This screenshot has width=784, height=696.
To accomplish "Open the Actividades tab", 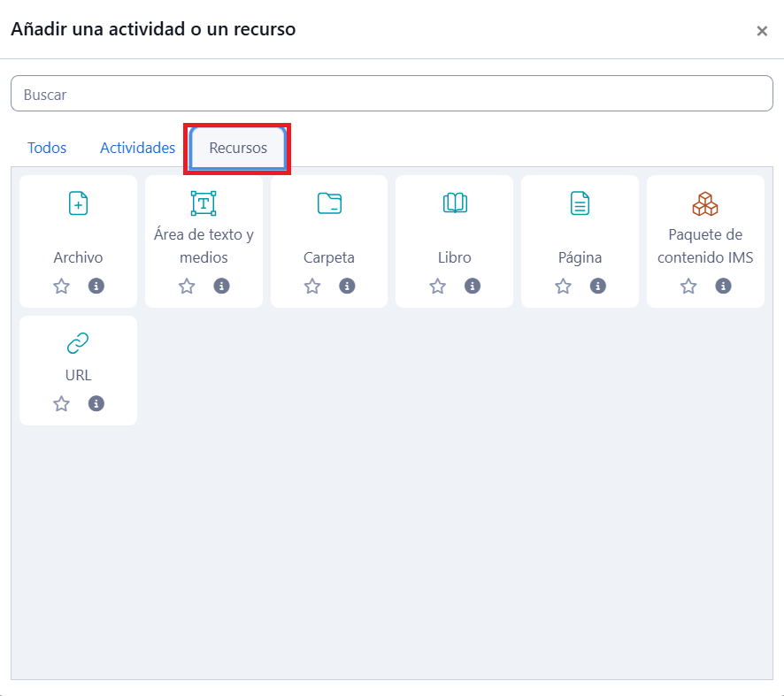I will pyautogui.click(x=137, y=148).
